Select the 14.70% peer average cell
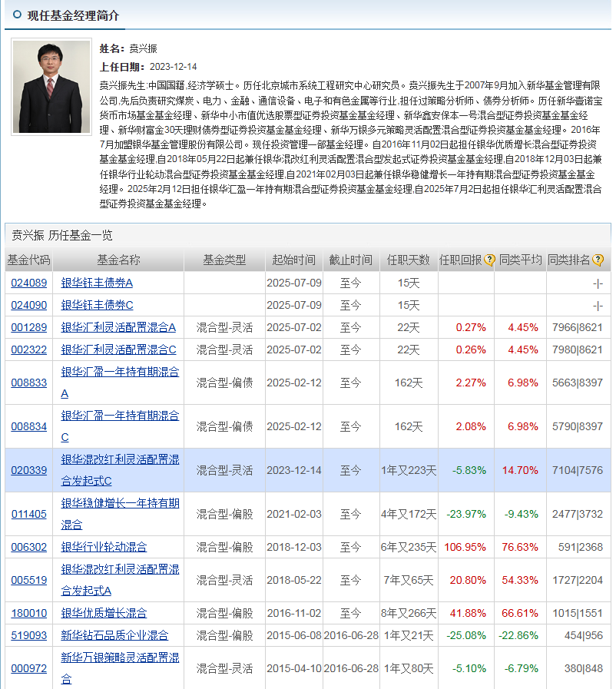616x689 pixels. pos(520,471)
